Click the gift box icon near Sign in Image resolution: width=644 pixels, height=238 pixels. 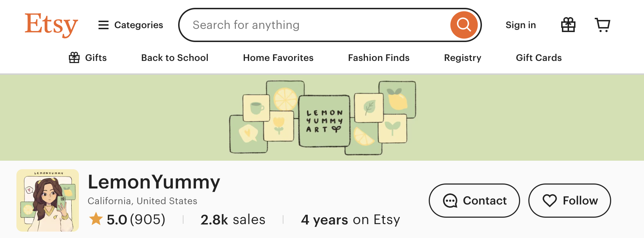coord(568,24)
